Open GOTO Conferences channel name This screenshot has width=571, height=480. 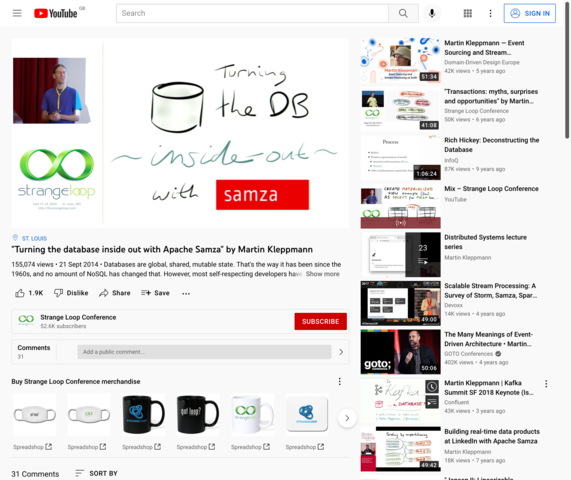pyautogui.click(x=468, y=354)
